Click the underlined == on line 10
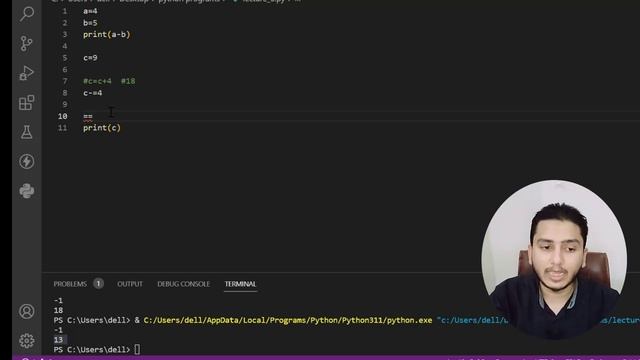 pyautogui.click(x=88, y=117)
